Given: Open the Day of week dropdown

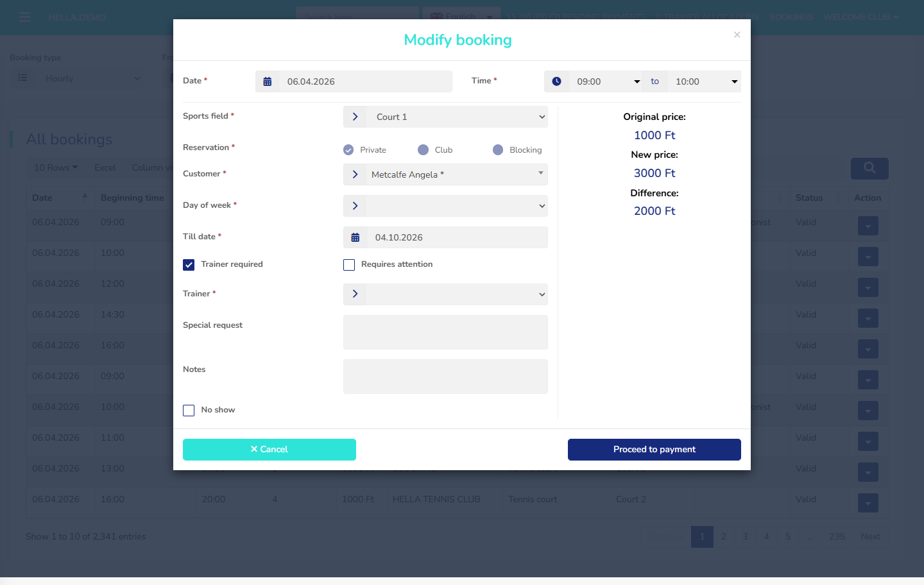Looking at the screenshot, I should [457, 206].
